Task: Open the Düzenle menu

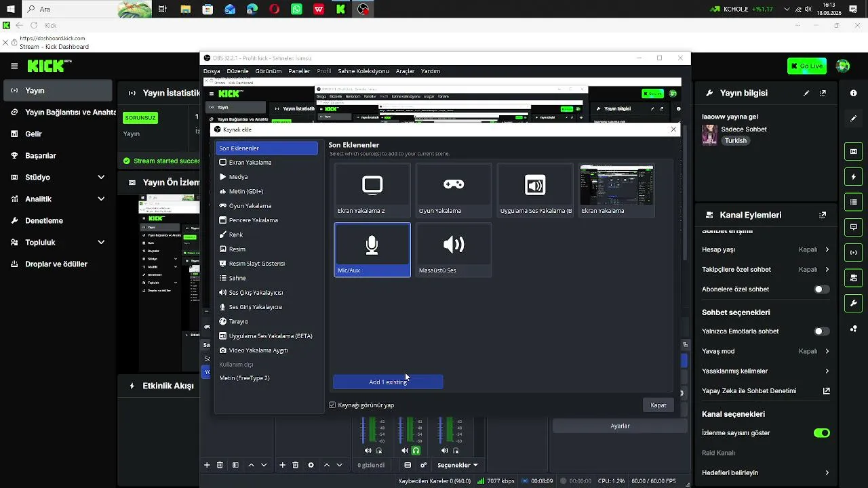Action: pos(238,71)
